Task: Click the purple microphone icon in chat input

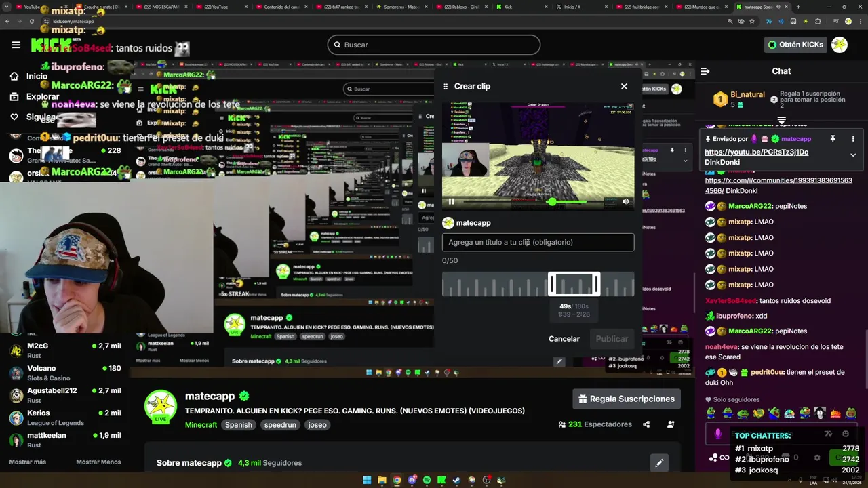Action: click(x=718, y=434)
